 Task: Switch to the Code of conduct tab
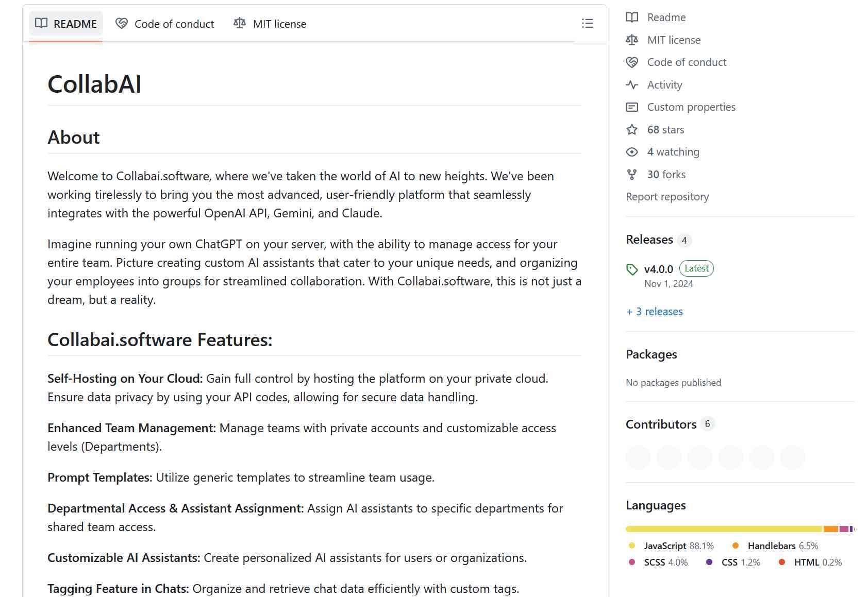point(165,24)
